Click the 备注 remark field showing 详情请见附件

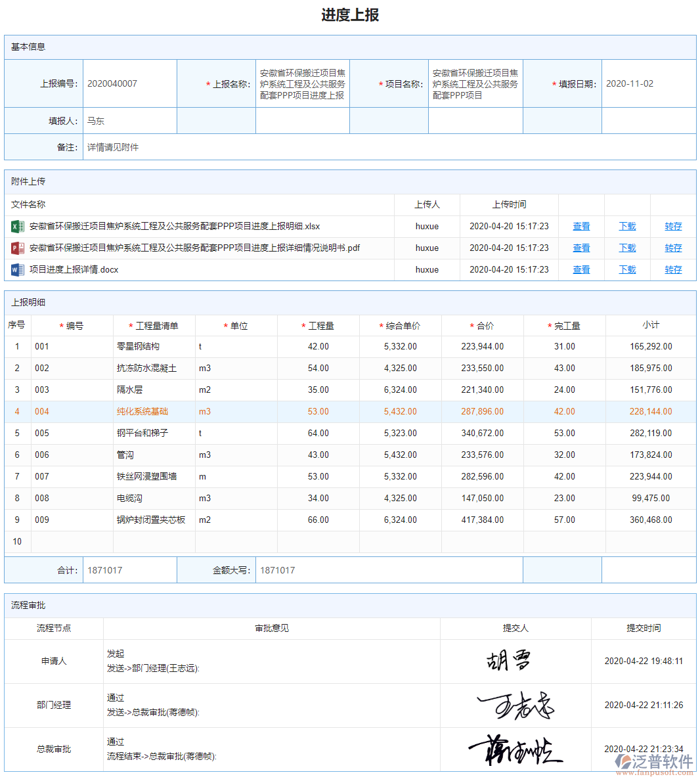tap(197, 147)
